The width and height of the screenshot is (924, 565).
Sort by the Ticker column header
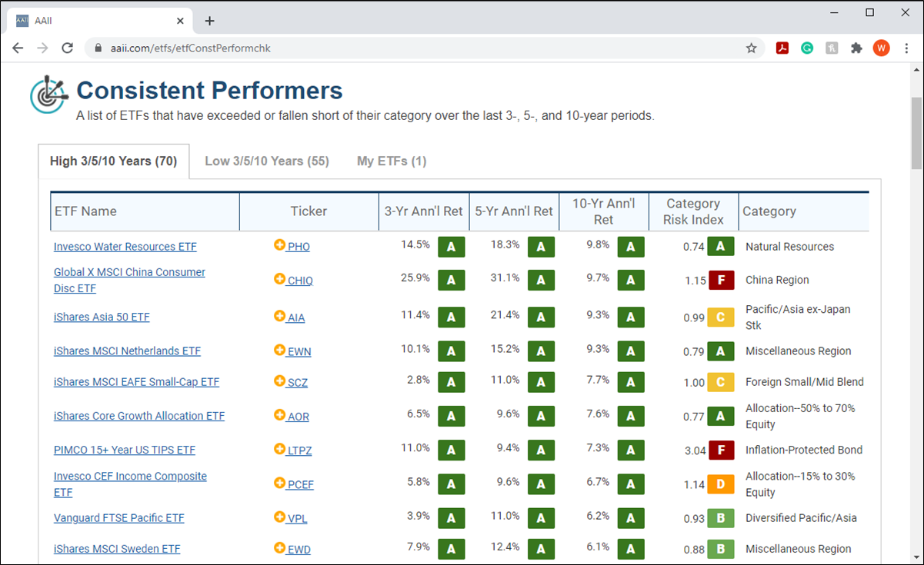(309, 211)
